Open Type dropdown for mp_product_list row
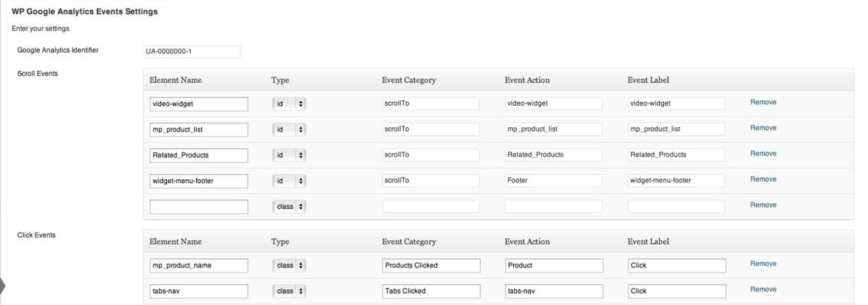Screen dimensions: 868x305 (x=290, y=129)
